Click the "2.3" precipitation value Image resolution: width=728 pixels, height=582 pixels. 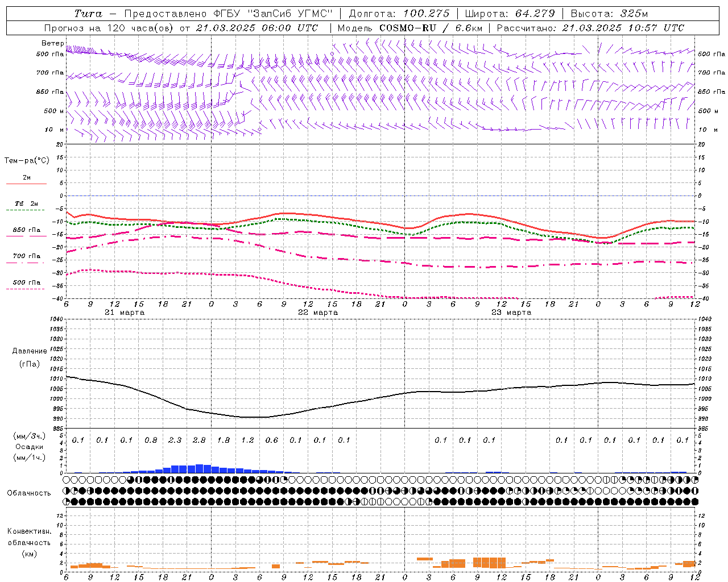pyautogui.click(x=175, y=440)
